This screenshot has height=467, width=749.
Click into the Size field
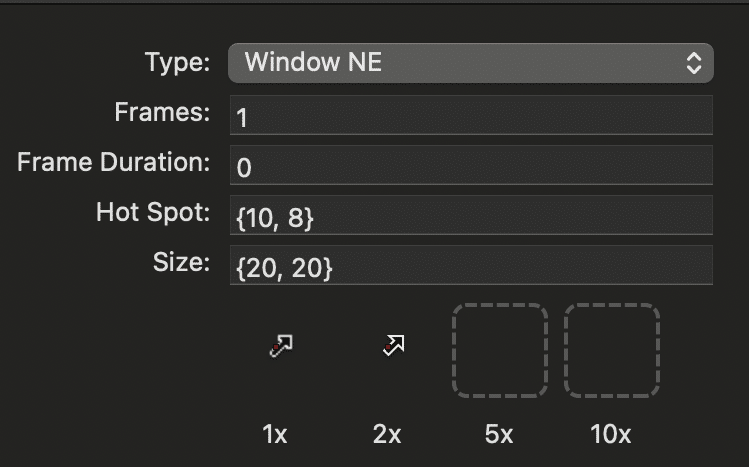tap(471, 265)
